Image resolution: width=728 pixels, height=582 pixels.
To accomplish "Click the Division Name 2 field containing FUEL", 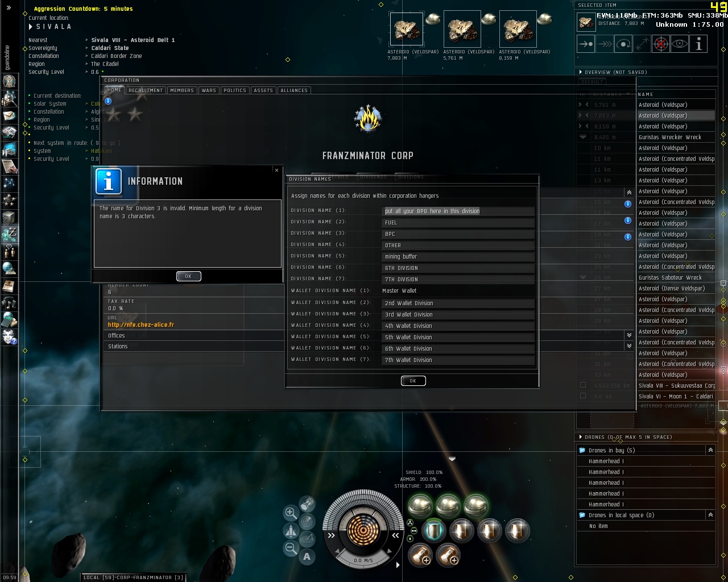I will [x=458, y=222].
